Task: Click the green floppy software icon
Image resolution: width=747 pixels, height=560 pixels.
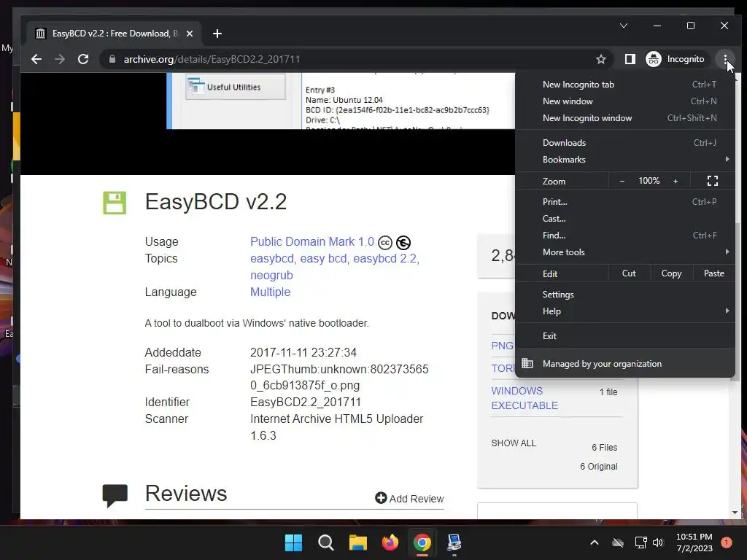Action: coord(115,203)
